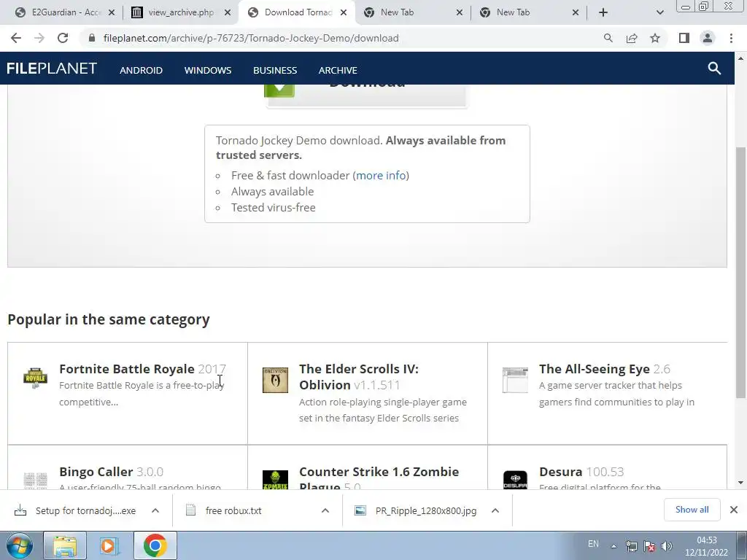Open The All-Seeing Eye listing
Viewport: 747px width, 560px height.
[594, 369]
